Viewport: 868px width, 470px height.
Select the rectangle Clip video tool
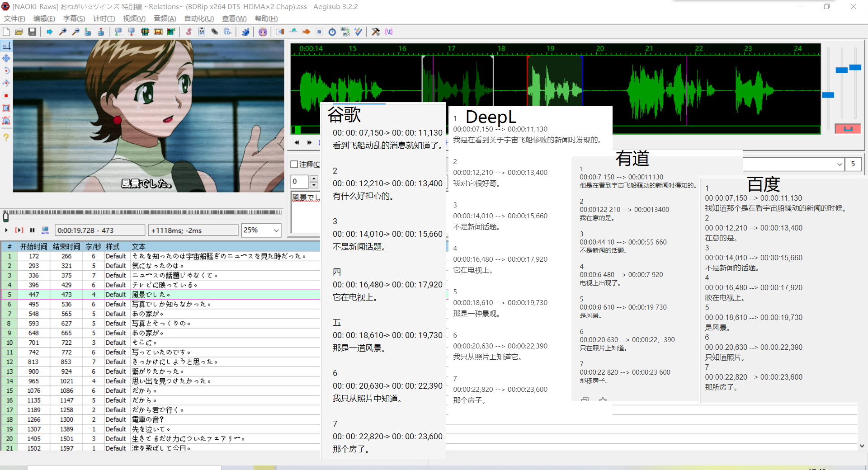6,108
